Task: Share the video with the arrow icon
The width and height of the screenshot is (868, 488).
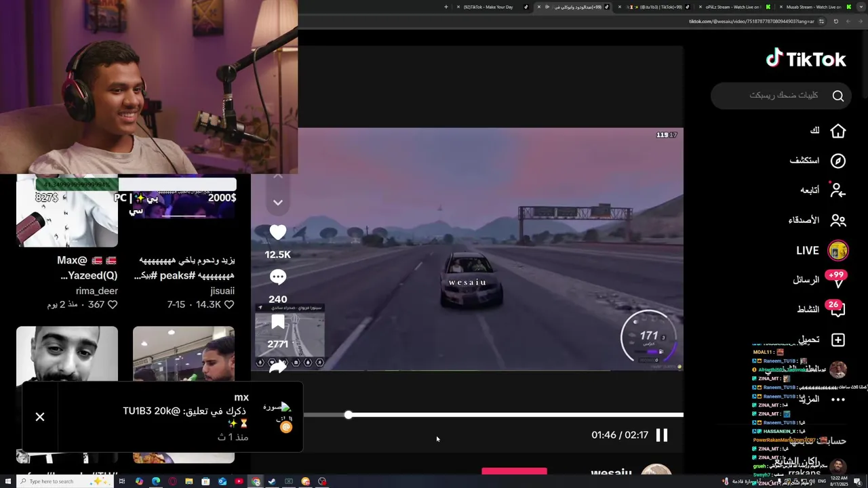Action: 278,367
